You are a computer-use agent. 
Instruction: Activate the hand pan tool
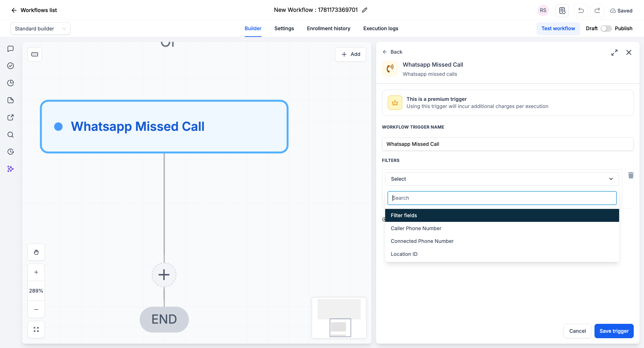point(36,252)
